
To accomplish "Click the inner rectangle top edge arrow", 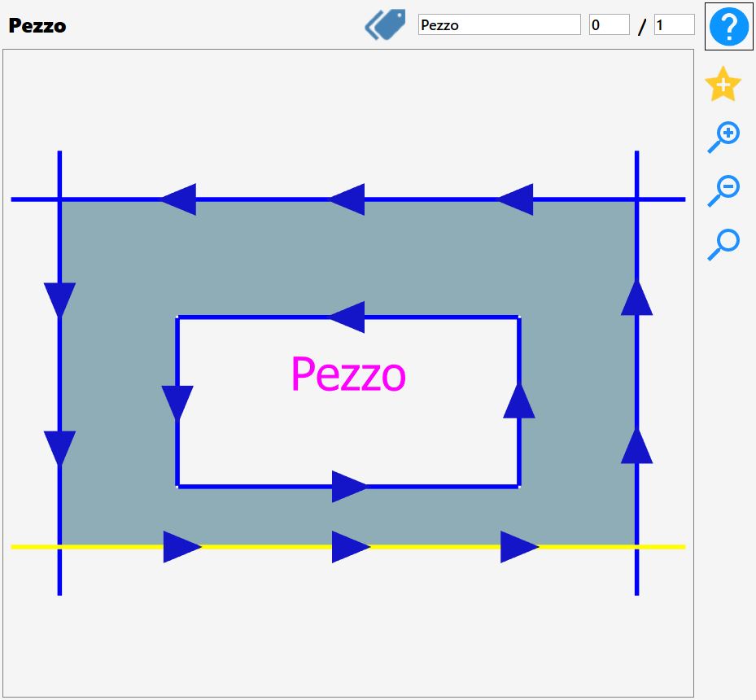I will pyautogui.click(x=347, y=317).
